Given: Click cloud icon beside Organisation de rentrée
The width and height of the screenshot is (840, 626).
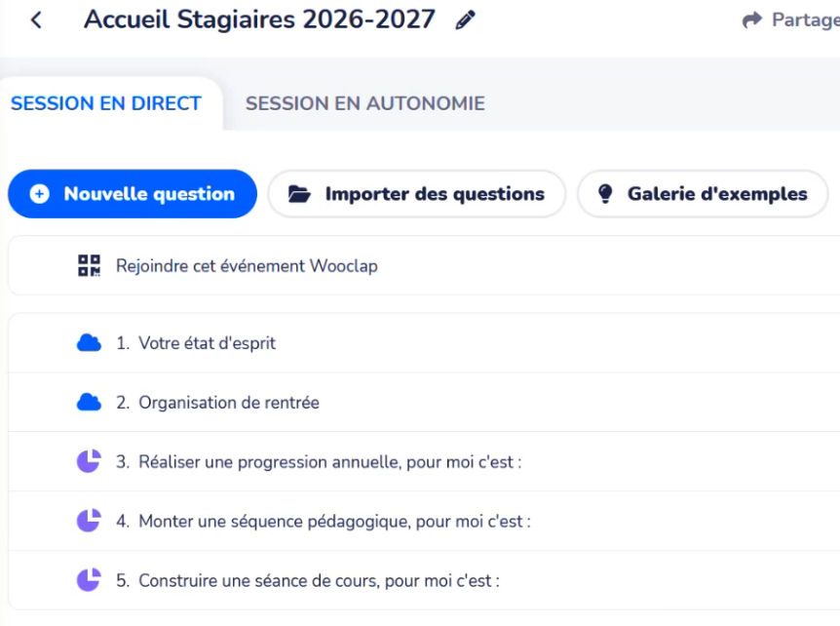Looking at the screenshot, I should click(89, 403).
